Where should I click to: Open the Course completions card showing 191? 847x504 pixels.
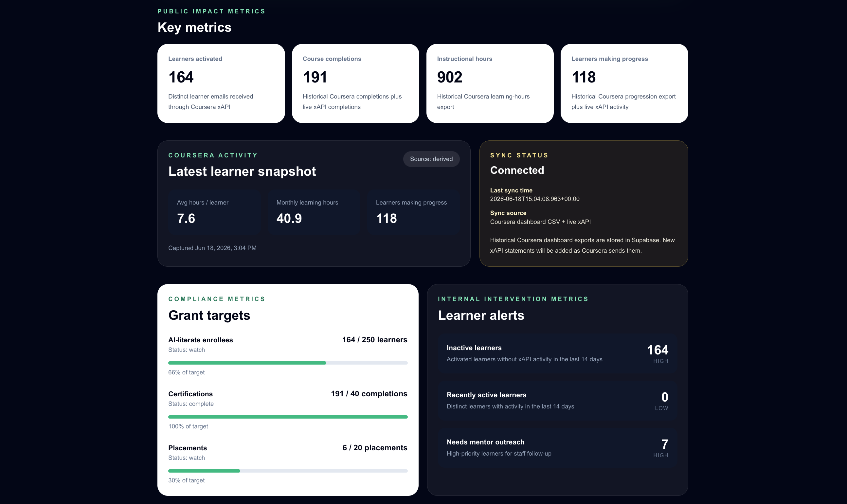(x=355, y=83)
